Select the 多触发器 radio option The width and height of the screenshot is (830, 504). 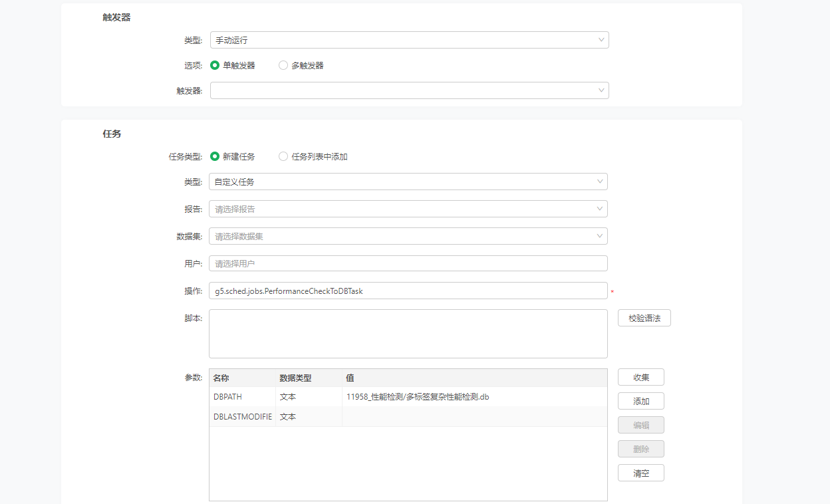point(283,65)
